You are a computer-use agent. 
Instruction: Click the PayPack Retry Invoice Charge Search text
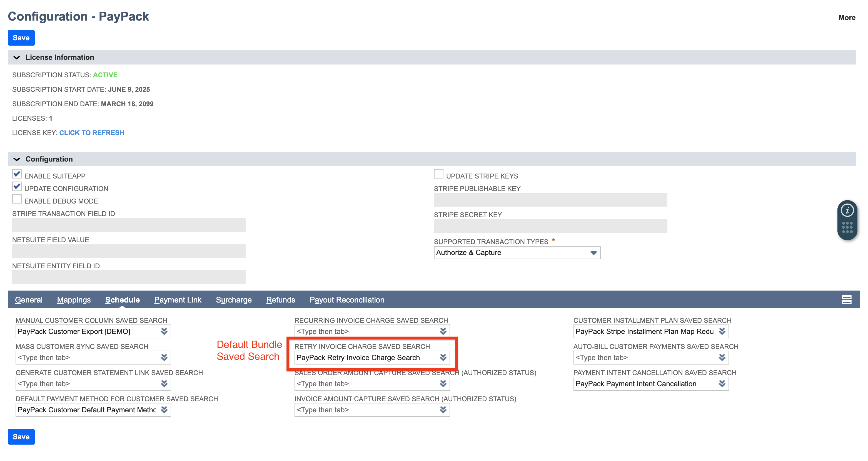tap(358, 358)
